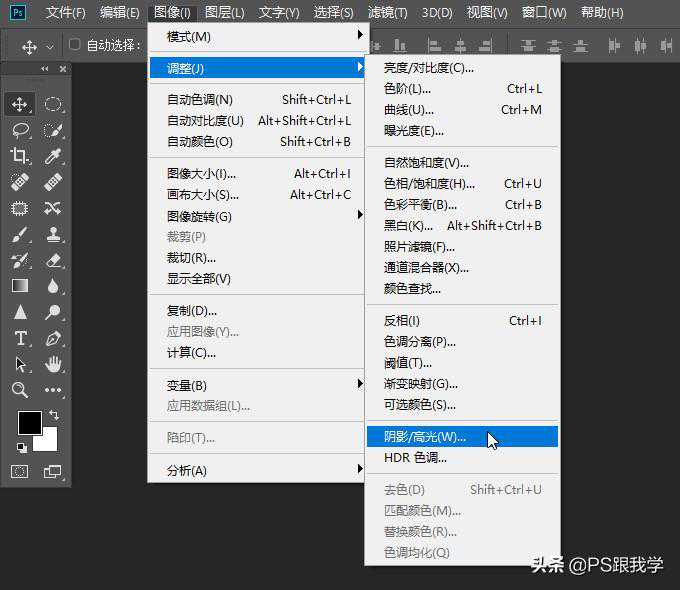Activate the Zoom magnifier tool
Viewport: 680px width, 590px height.
click(20, 390)
